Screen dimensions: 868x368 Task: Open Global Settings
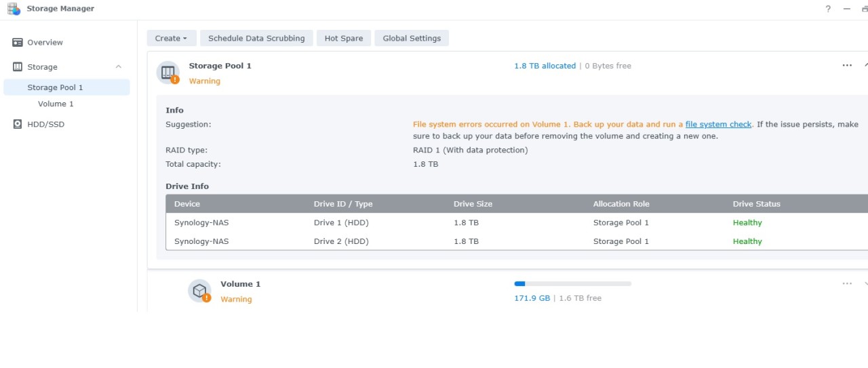412,38
